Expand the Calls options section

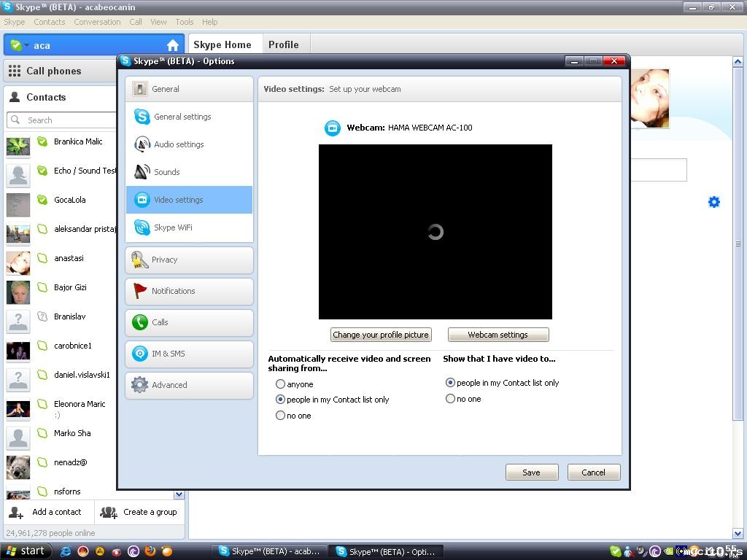click(189, 322)
